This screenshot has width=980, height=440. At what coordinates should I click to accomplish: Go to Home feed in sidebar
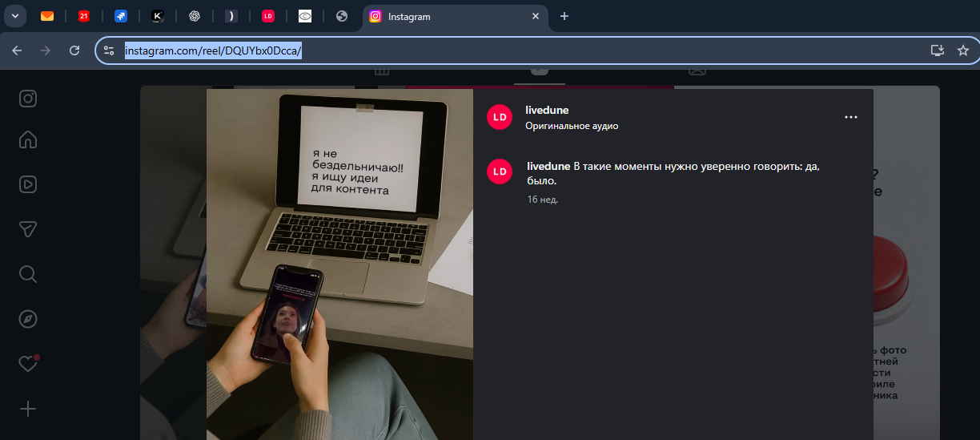point(28,139)
